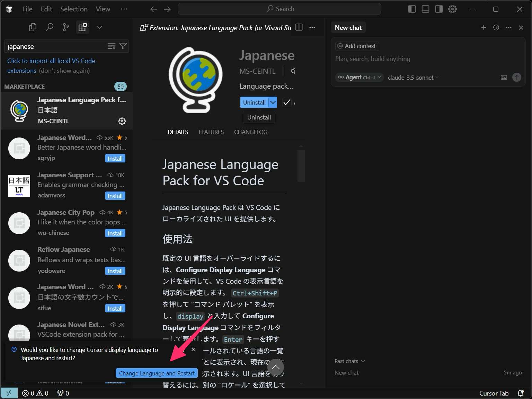Open Cursor settings gear in title bar
532x399 pixels.
point(452,9)
